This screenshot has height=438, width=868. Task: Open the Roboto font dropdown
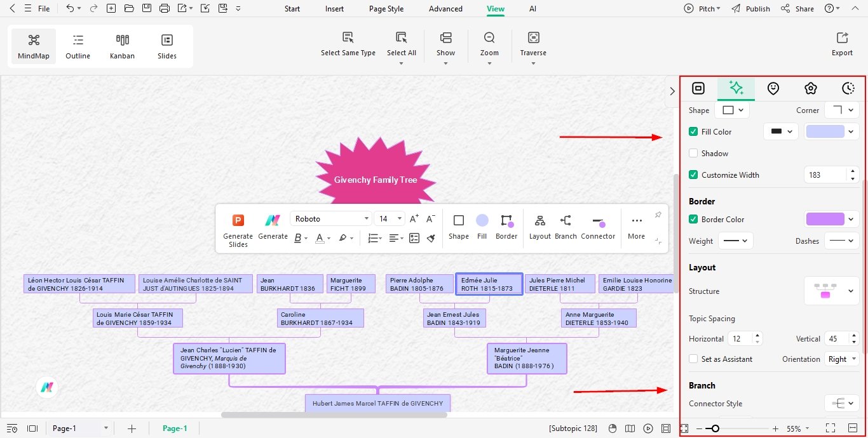331,218
